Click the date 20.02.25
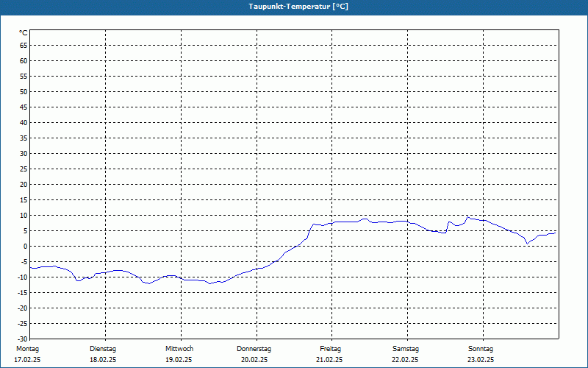 click(x=254, y=360)
